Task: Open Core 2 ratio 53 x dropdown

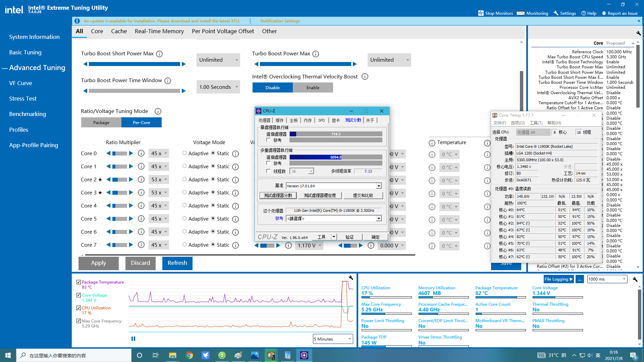Action: click(x=159, y=179)
